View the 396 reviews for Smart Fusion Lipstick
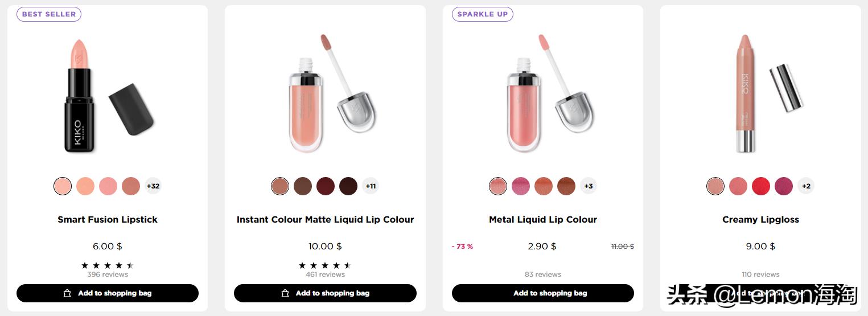 pos(108,274)
